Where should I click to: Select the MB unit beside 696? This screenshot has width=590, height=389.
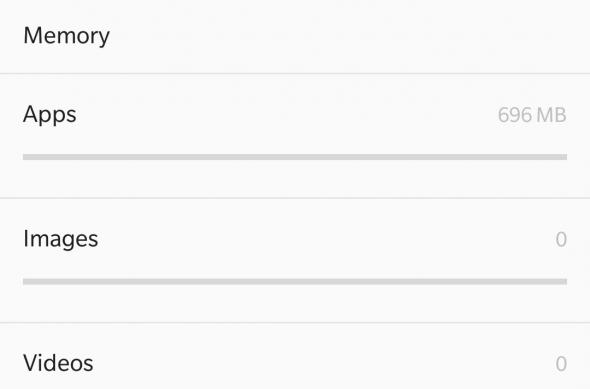coord(551,115)
